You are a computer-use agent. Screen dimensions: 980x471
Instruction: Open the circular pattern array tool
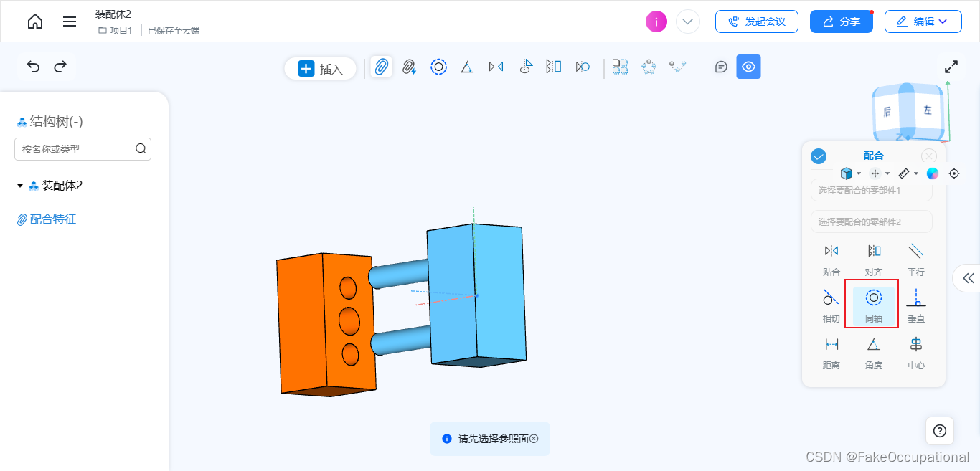pos(649,67)
